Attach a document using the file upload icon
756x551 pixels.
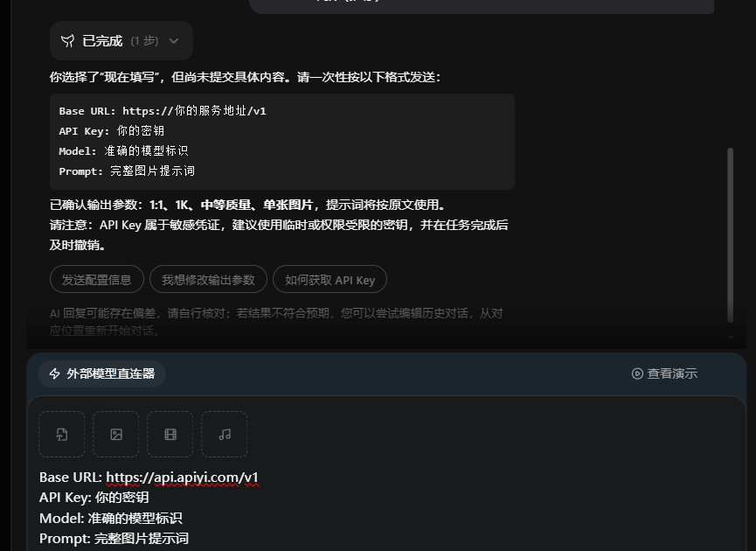tap(62, 434)
